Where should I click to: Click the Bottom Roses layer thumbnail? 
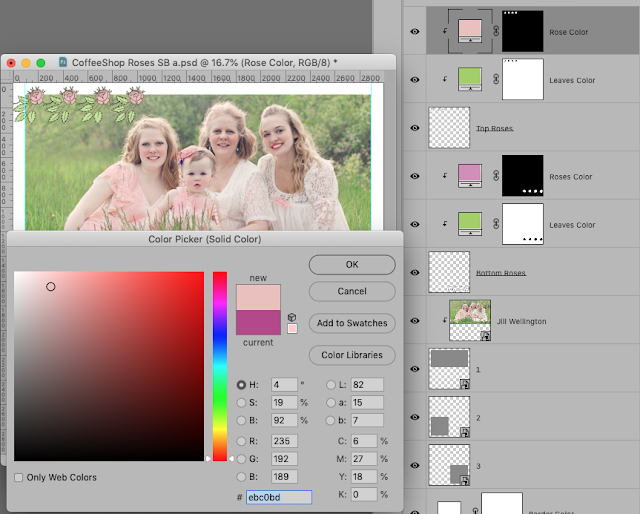tap(449, 272)
